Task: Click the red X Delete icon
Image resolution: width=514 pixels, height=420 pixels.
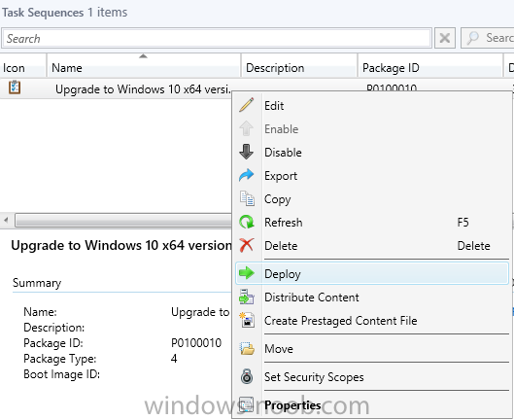Action: pyautogui.click(x=247, y=245)
